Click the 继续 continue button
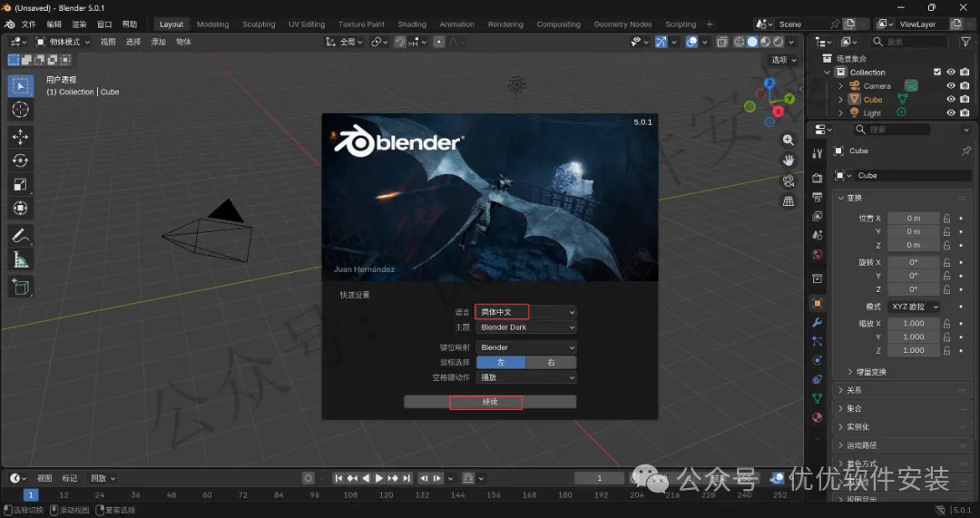 click(490, 402)
